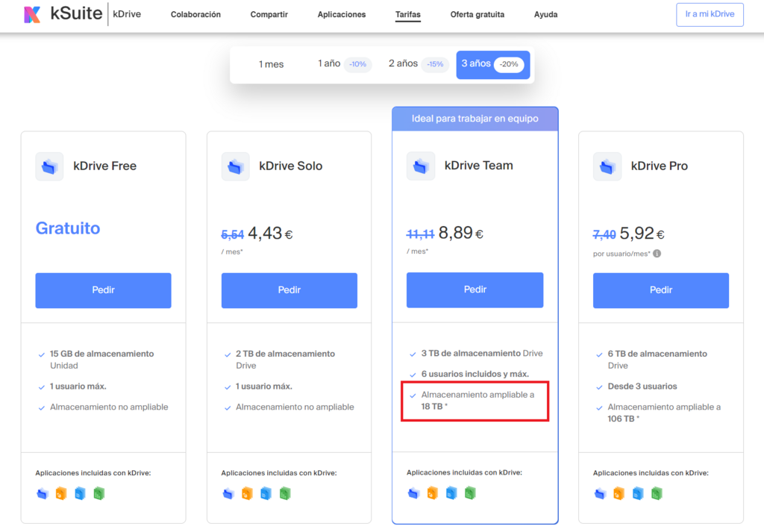Click green app icon in Free plan
764x532 pixels.
click(99, 493)
